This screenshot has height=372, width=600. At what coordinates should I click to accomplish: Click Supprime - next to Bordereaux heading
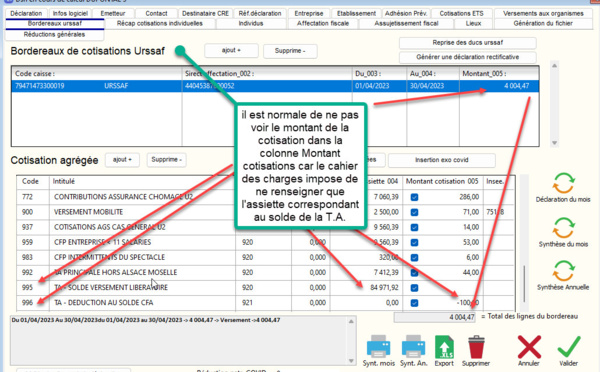coord(290,51)
